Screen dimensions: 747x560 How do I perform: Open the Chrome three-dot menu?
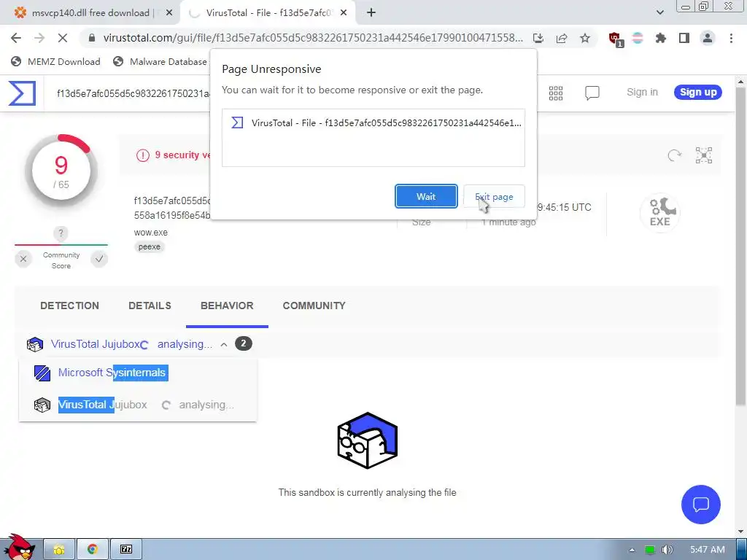click(x=731, y=38)
